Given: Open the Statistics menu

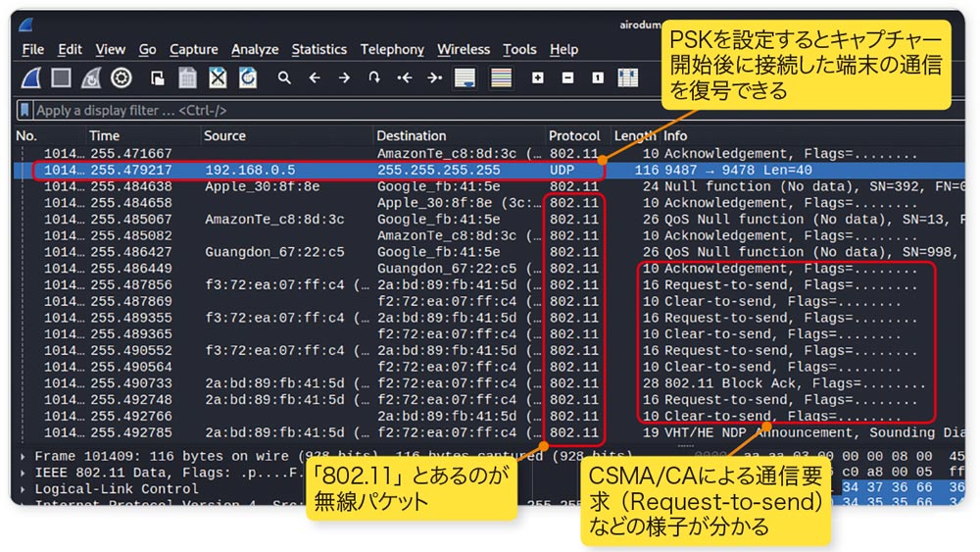Looking at the screenshot, I should [x=318, y=49].
